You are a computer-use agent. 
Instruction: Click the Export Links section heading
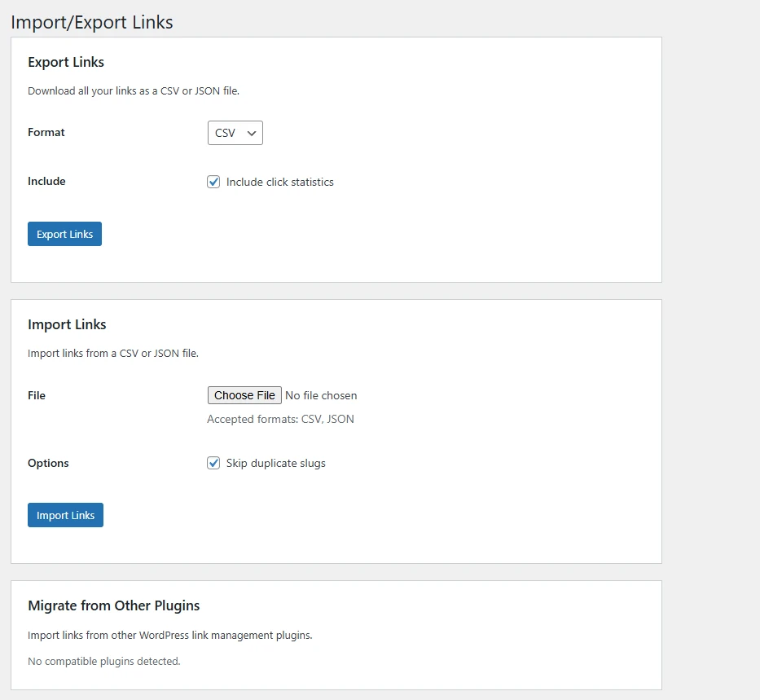66,62
